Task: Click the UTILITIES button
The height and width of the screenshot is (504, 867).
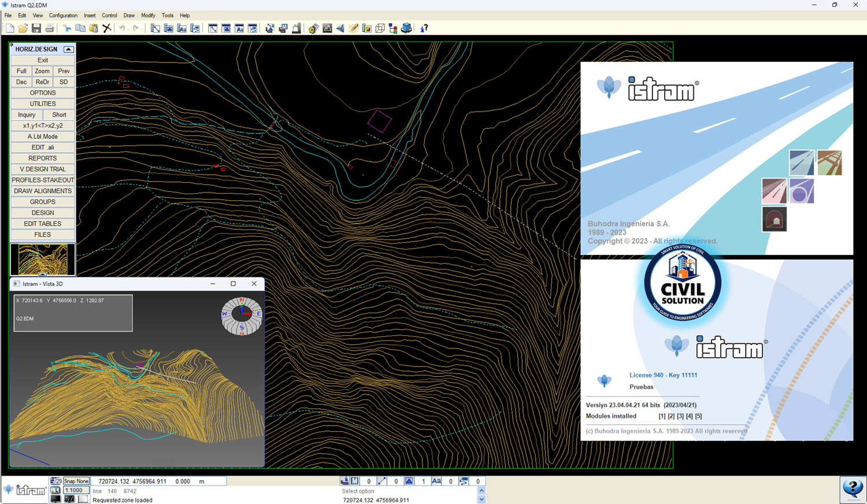Action: 43,104
